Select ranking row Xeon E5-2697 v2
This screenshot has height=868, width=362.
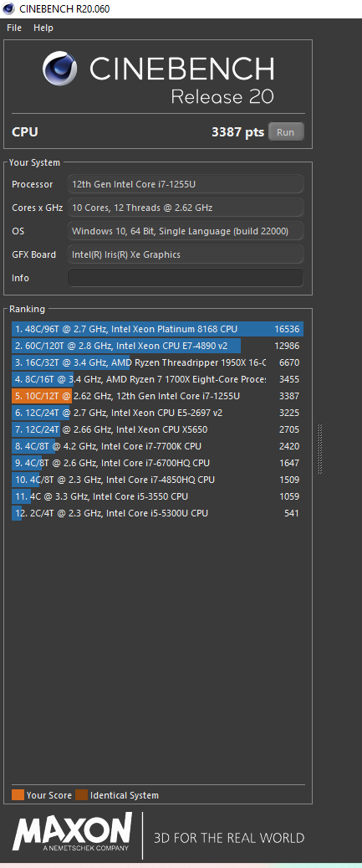point(157,413)
